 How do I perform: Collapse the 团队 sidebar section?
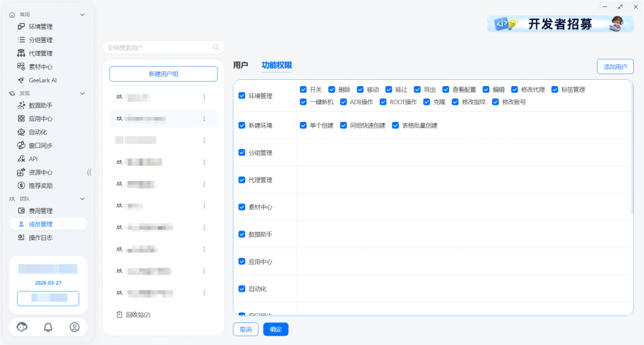coord(82,199)
